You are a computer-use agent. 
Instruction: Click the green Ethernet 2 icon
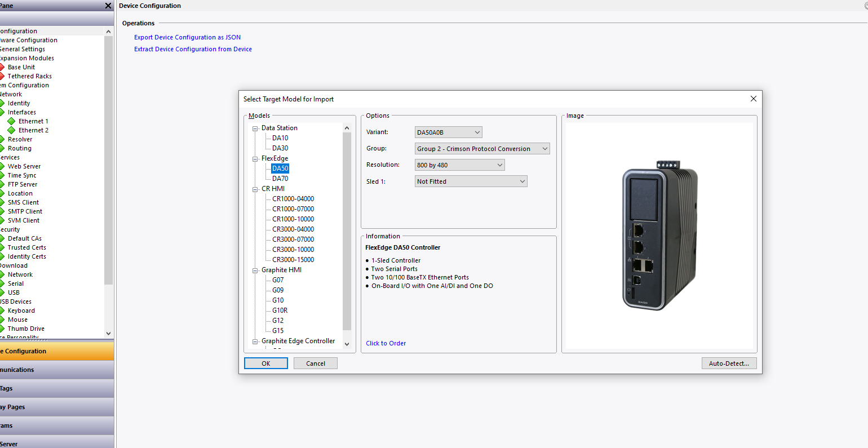(x=11, y=130)
